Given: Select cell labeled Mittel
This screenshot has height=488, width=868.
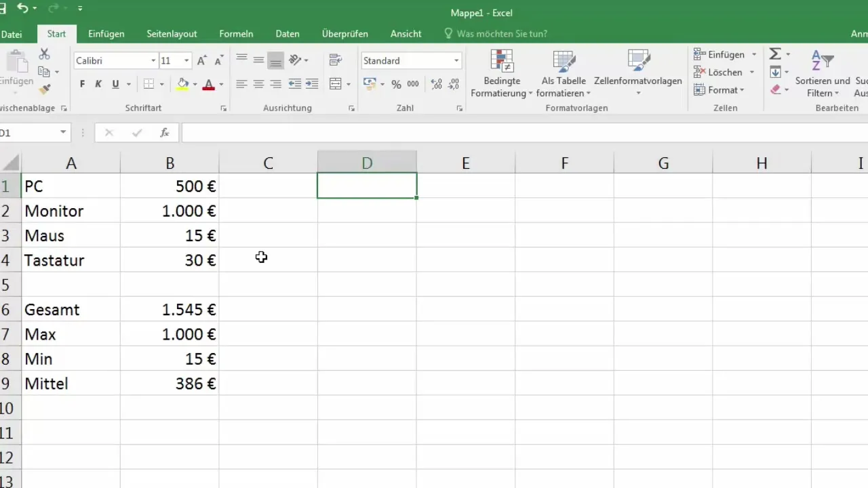Looking at the screenshot, I should [71, 384].
